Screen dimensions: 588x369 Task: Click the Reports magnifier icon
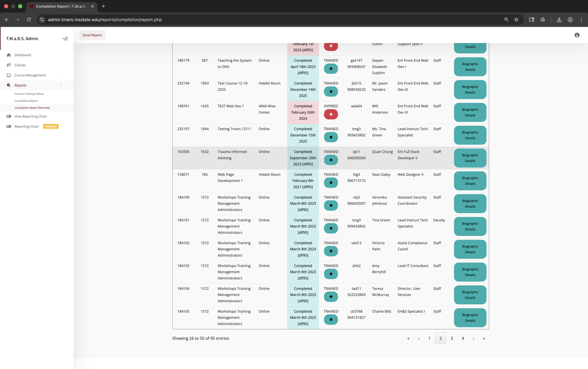pos(8,85)
